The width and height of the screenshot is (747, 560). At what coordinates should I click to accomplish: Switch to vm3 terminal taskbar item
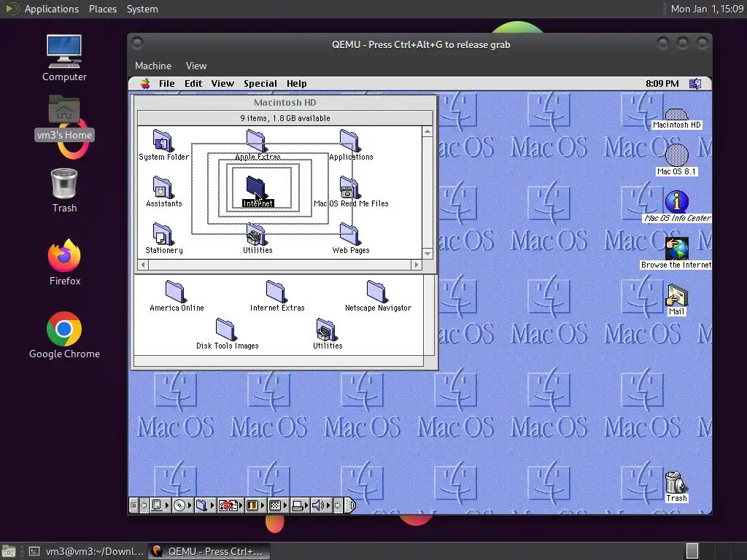click(86, 551)
